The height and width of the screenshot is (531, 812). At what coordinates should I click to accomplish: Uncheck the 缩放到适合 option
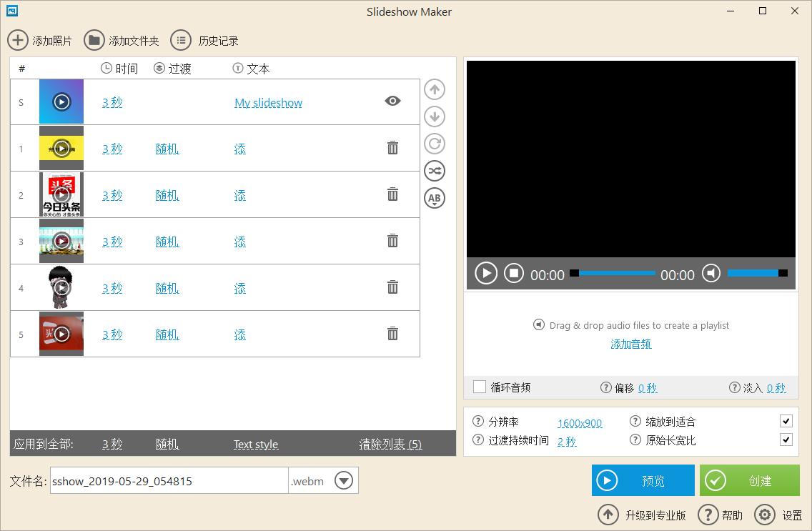[x=786, y=421]
